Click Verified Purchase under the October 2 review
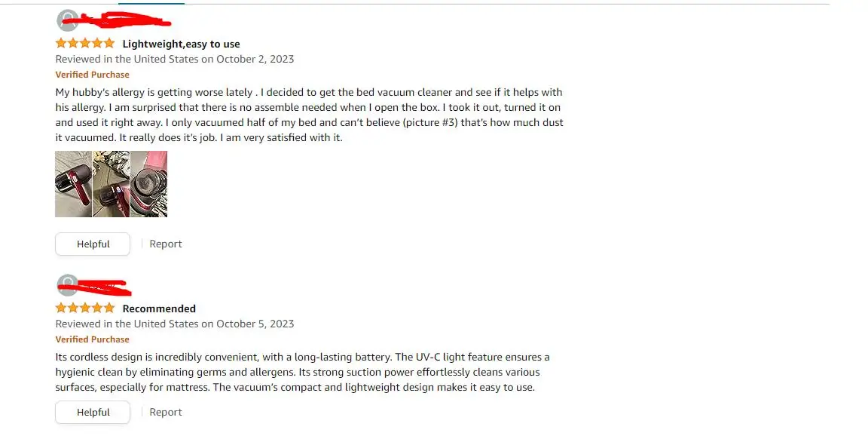868x439 pixels. pyautogui.click(x=92, y=75)
